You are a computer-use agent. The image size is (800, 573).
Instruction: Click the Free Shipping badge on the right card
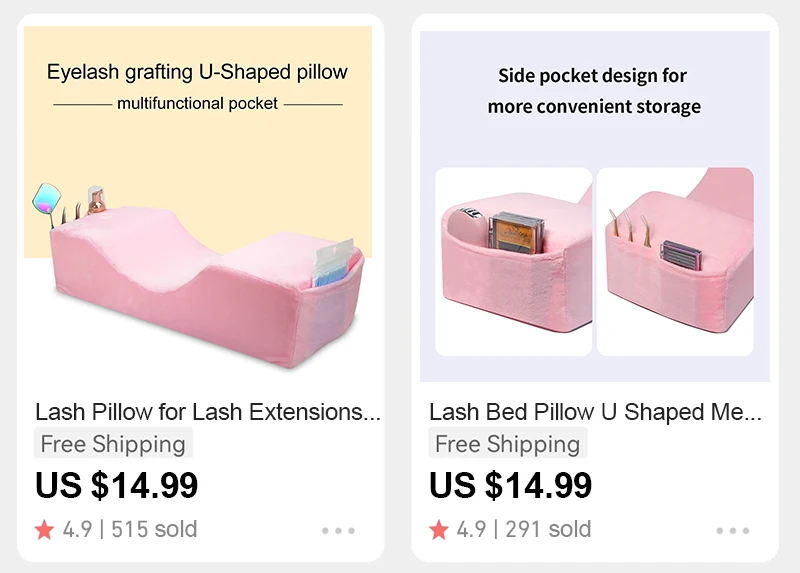[507, 444]
